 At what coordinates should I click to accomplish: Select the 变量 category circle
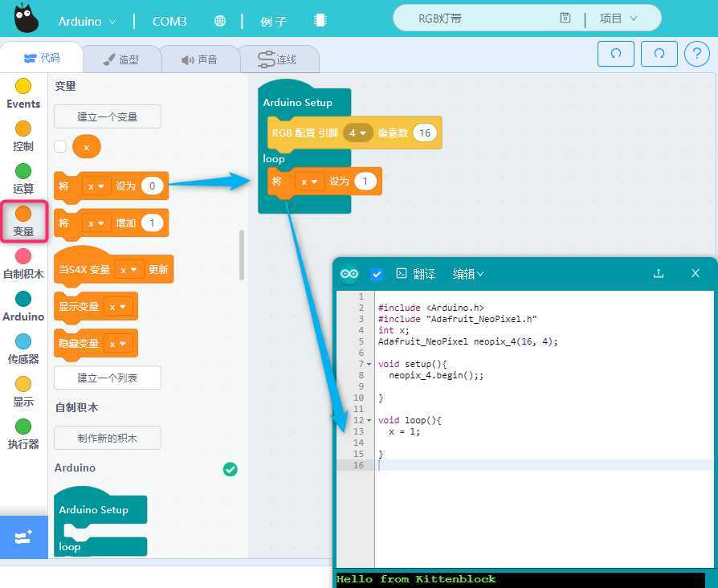click(23, 214)
